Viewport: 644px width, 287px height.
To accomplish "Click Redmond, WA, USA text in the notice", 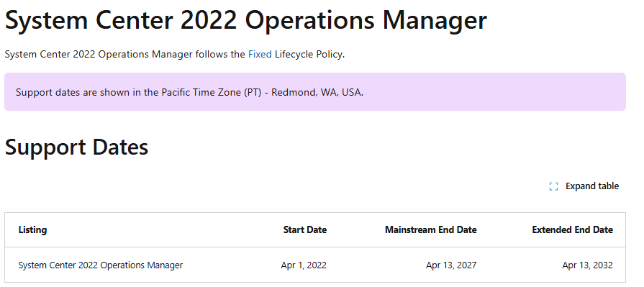I will [317, 92].
